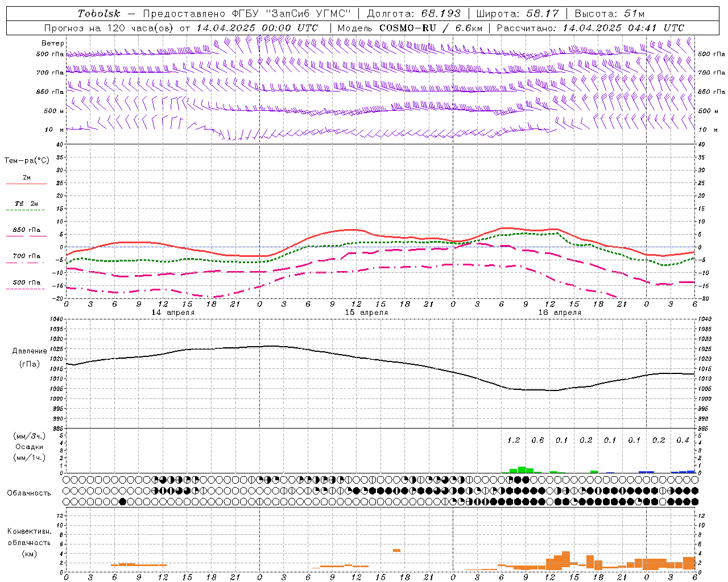728x582 pixels.
Task: Select the 'Прогноз на 120 часа(ов)' forecast text
Action: [x=109, y=28]
